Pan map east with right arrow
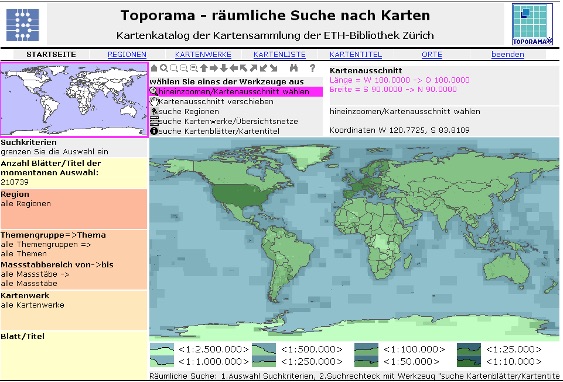 [x=214, y=68]
